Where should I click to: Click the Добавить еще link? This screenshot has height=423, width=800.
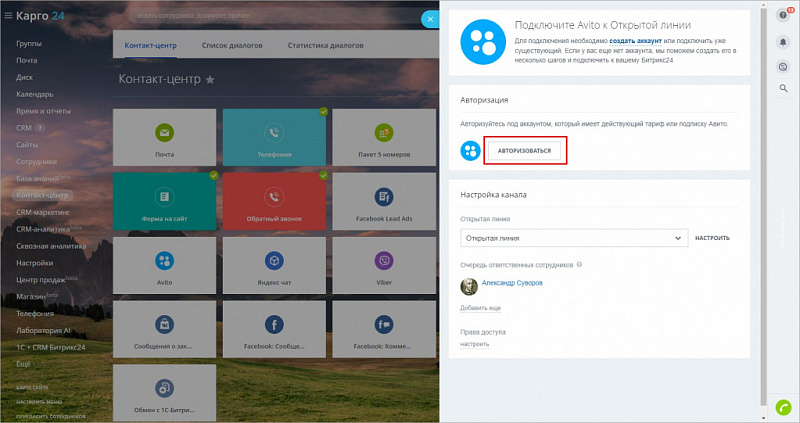pos(481,308)
